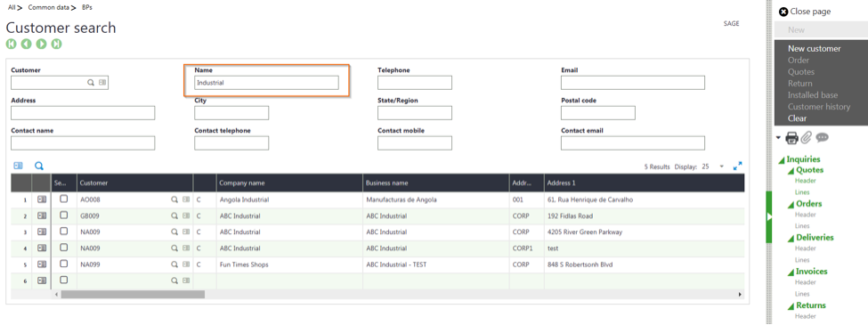Tick the checkbox for customer GB009
Image resolution: width=868 pixels, height=325 pixels.
tap(64, 215)
